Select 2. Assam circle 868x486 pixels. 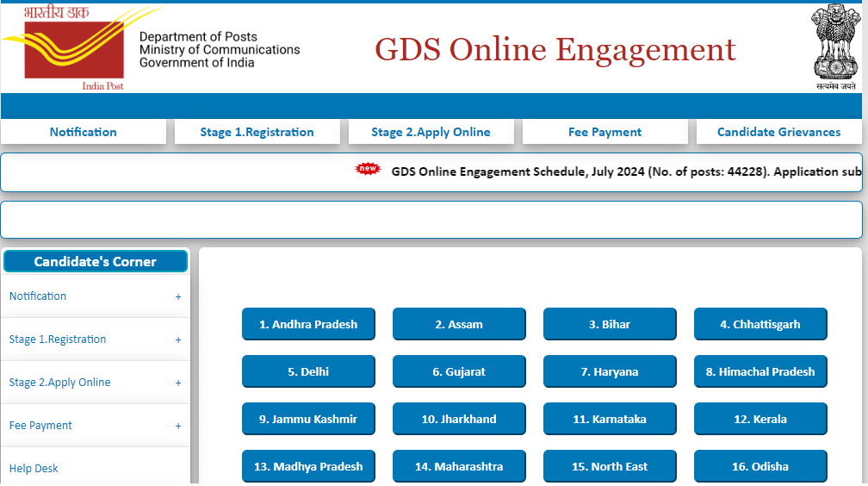point(459,324)
